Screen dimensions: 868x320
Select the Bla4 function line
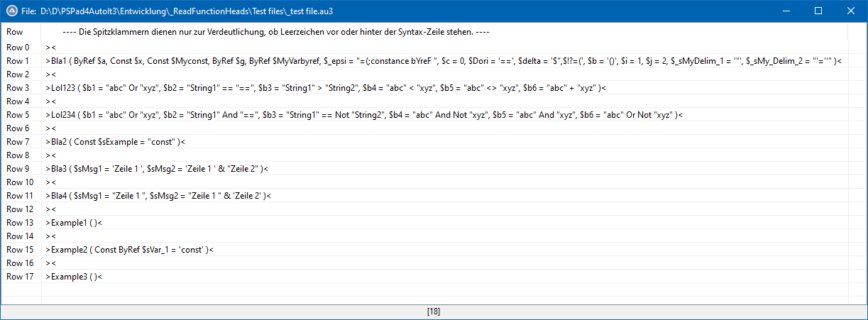(x=158, y=196)
